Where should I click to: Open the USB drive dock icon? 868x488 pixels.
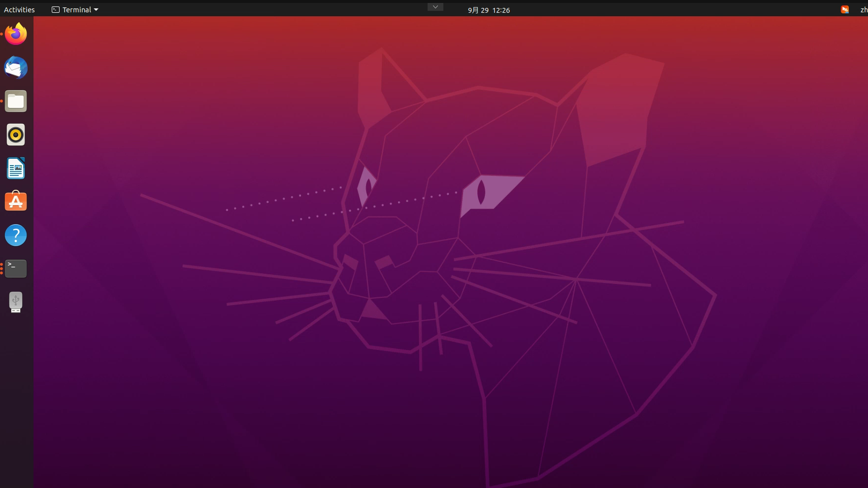(16, 302)
